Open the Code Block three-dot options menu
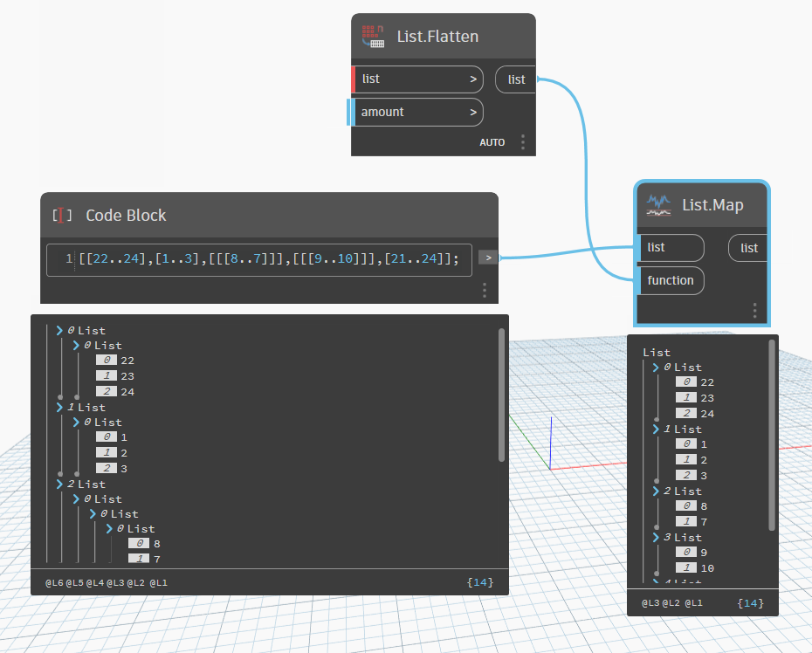Screen dimensions: 812x653 (485, 291)
